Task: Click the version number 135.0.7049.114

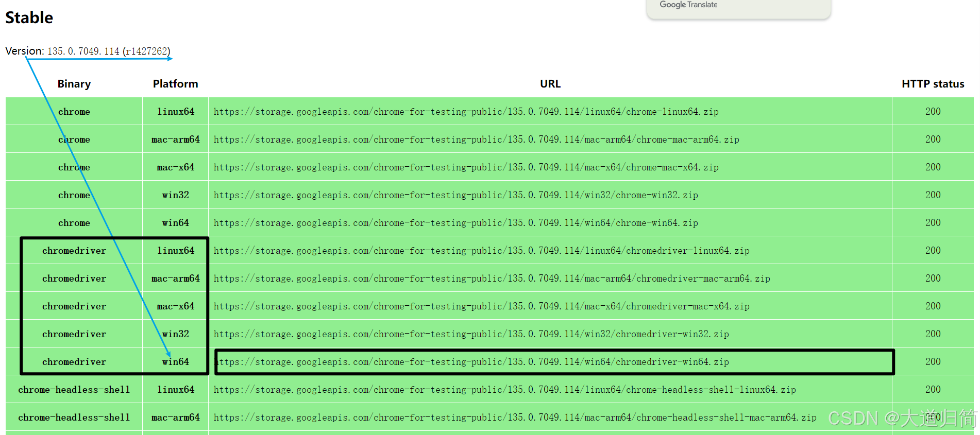Action: (83, 51)
